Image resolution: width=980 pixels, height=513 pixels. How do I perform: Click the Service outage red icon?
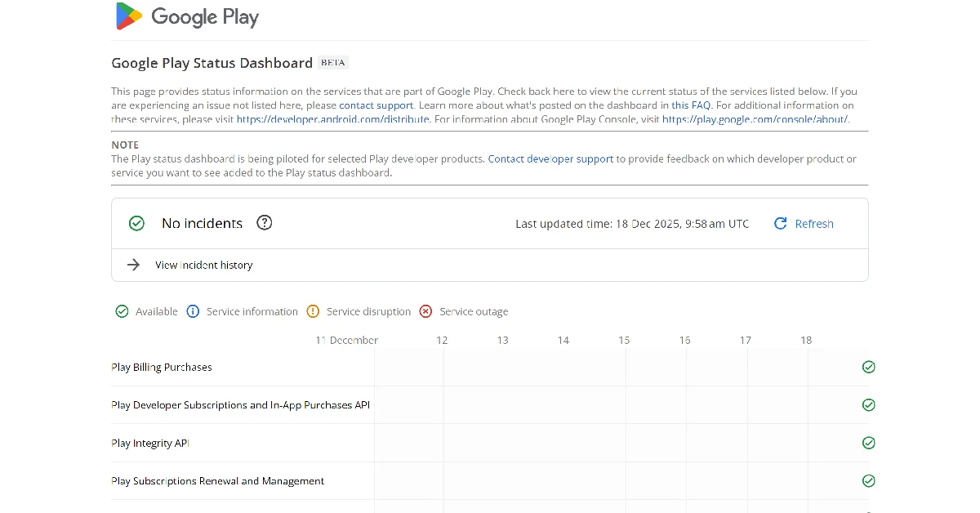425,311
